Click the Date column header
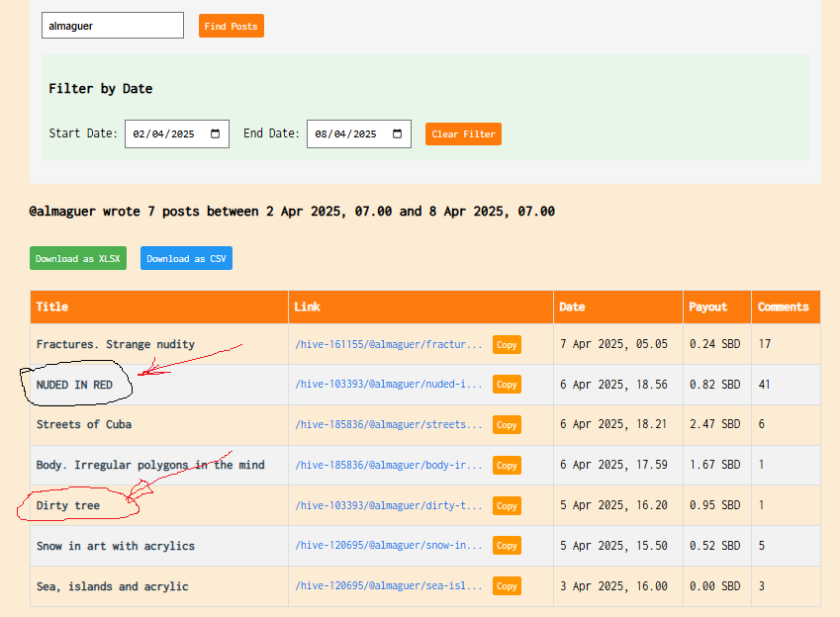The width and height of the screenshot is (840, 617). 618,307
